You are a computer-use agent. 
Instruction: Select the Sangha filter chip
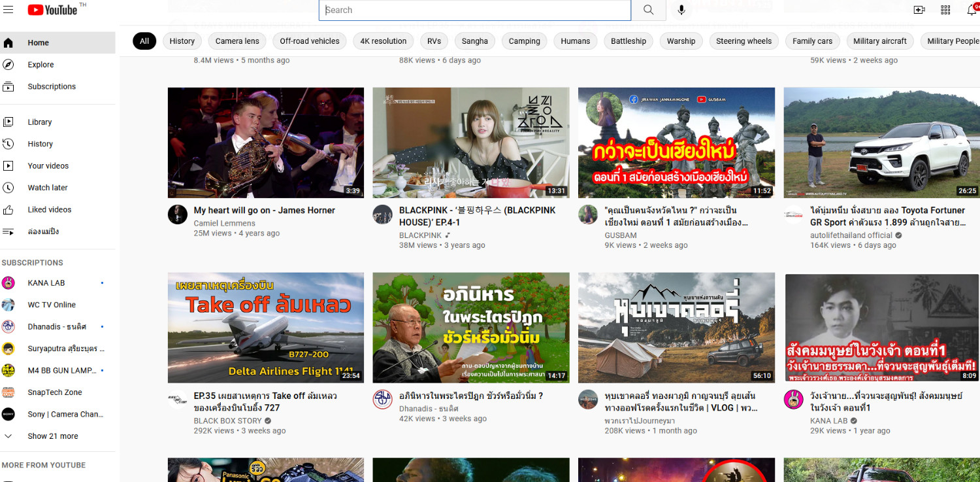click(475, 41)
